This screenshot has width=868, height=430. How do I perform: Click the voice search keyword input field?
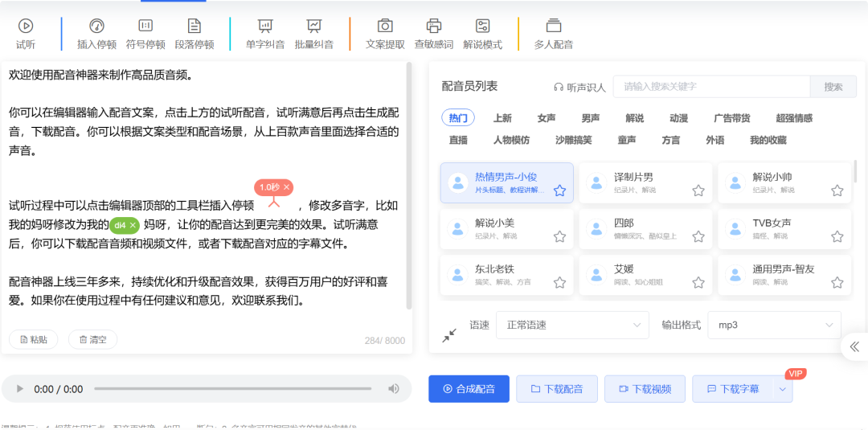711,87
